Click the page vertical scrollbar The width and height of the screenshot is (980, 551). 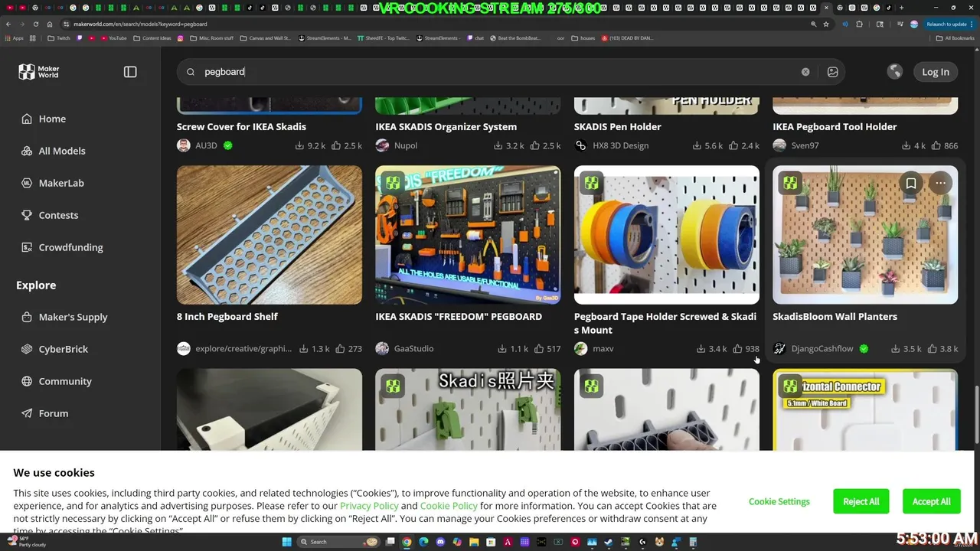coord(975,413)
